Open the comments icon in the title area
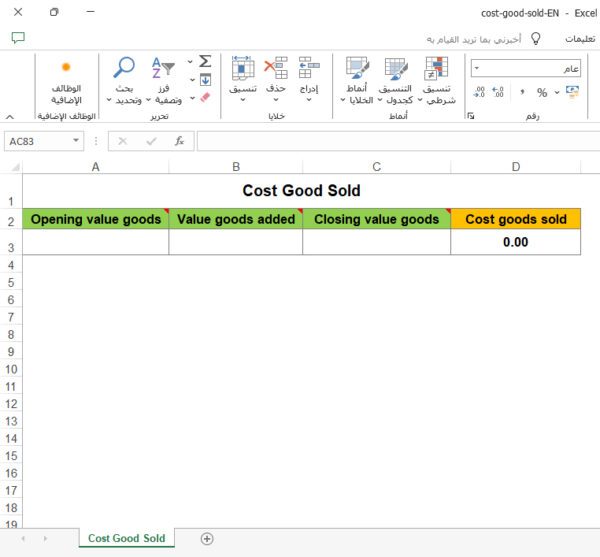The image size is (600, 557). click(x=18, y=38)
